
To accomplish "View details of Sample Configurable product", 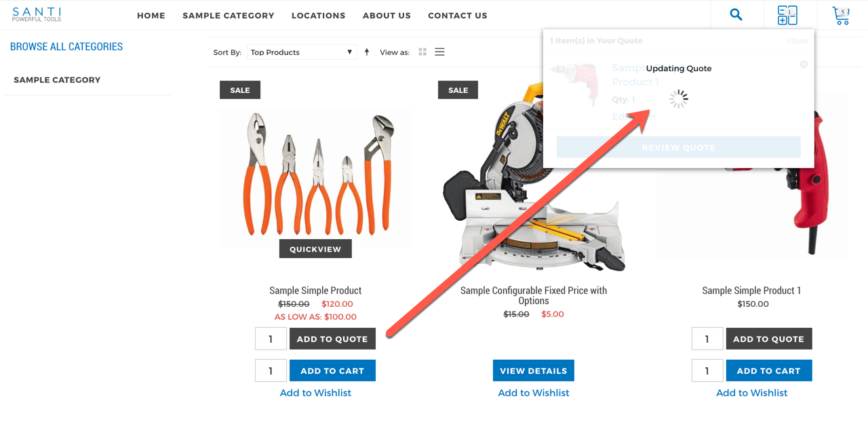I will pos(534,371).
